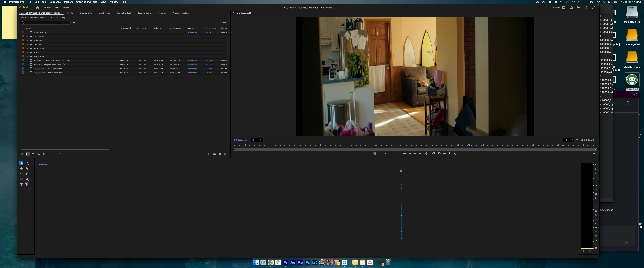
Task: Create a New Bin in Project panel
Action: click(214, 154)
